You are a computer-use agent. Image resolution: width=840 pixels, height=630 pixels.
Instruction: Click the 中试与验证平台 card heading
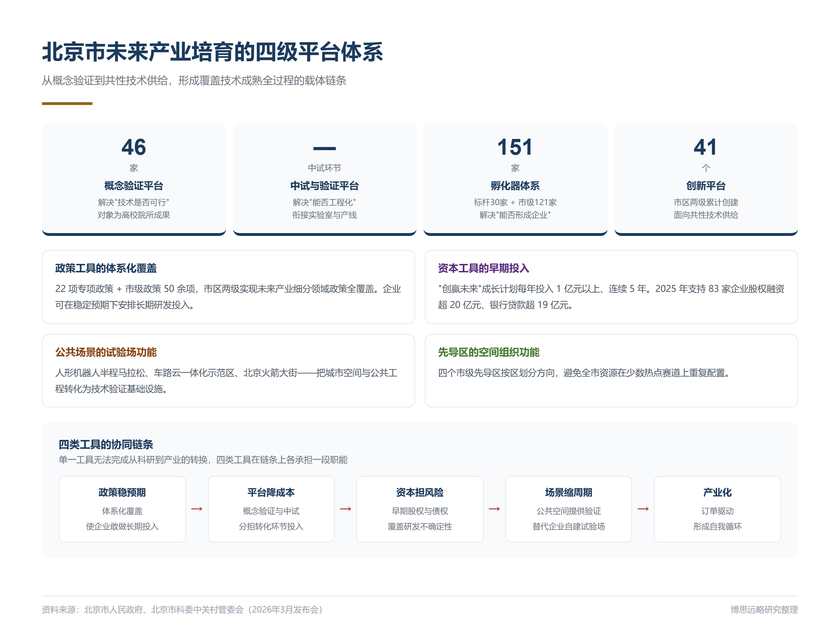click(x=325, y=186)
